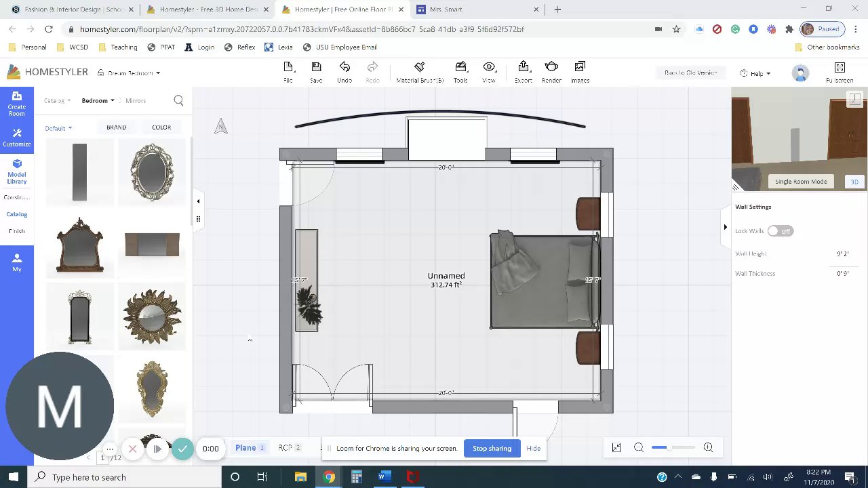The image size is (868, 488).
Task: Zoom in with the plus magnifier
Action: [x=708, y=447]
